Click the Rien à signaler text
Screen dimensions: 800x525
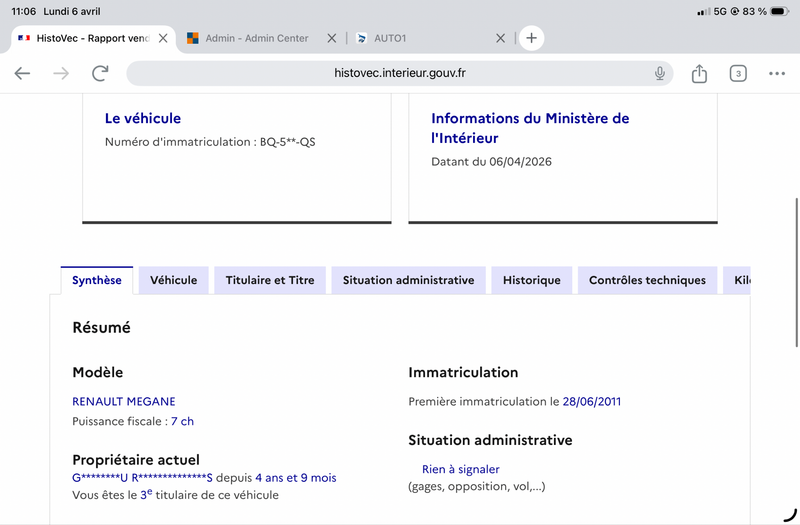(460, 469)
